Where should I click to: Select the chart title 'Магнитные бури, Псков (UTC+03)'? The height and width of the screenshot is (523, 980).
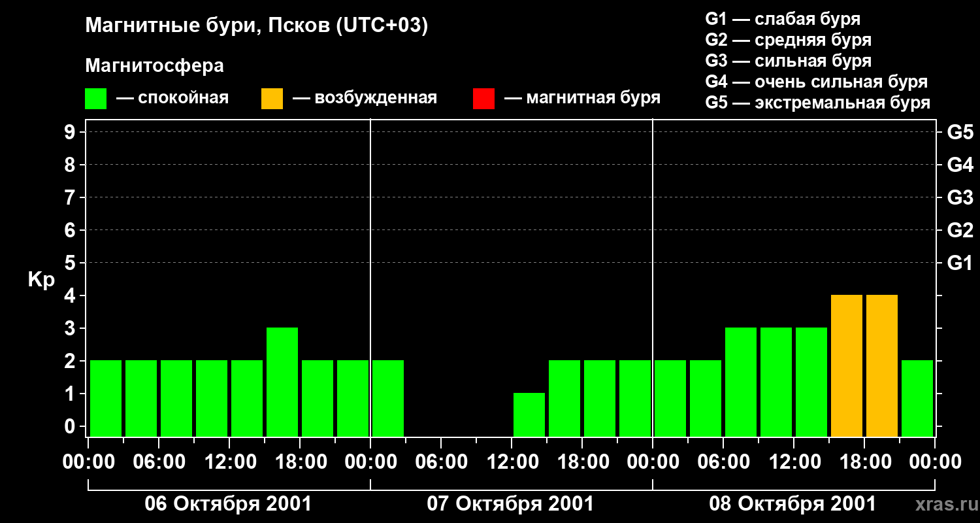click(x=257, y=26)
